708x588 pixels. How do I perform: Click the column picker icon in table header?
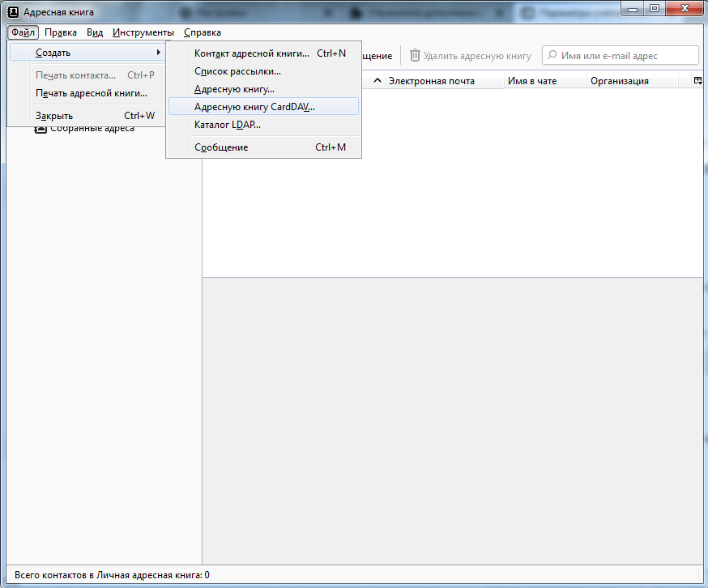[697, 81]
